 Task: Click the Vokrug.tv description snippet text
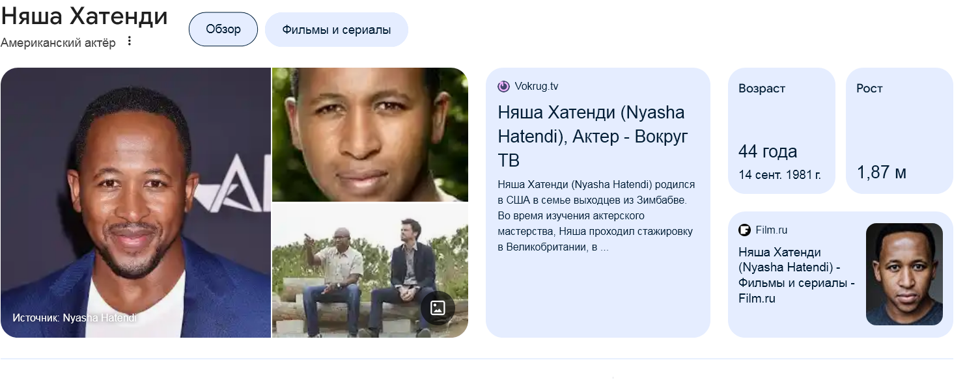click(x=596, y=216)
